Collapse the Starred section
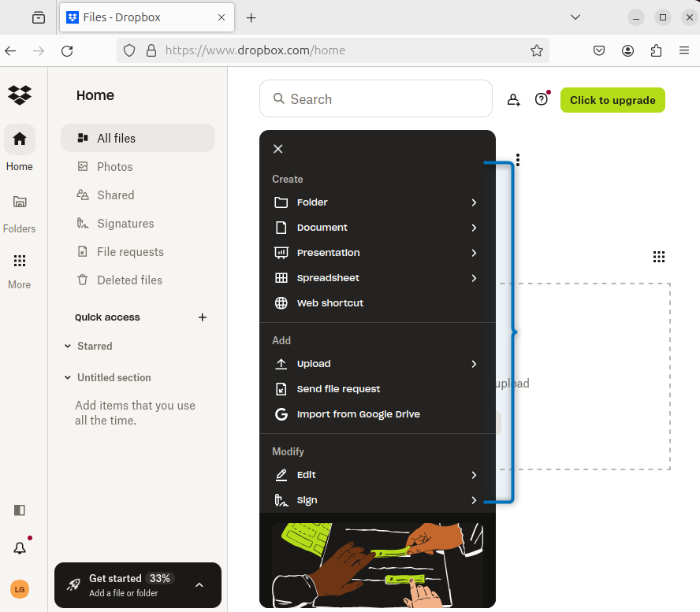 tap(68, 346)
